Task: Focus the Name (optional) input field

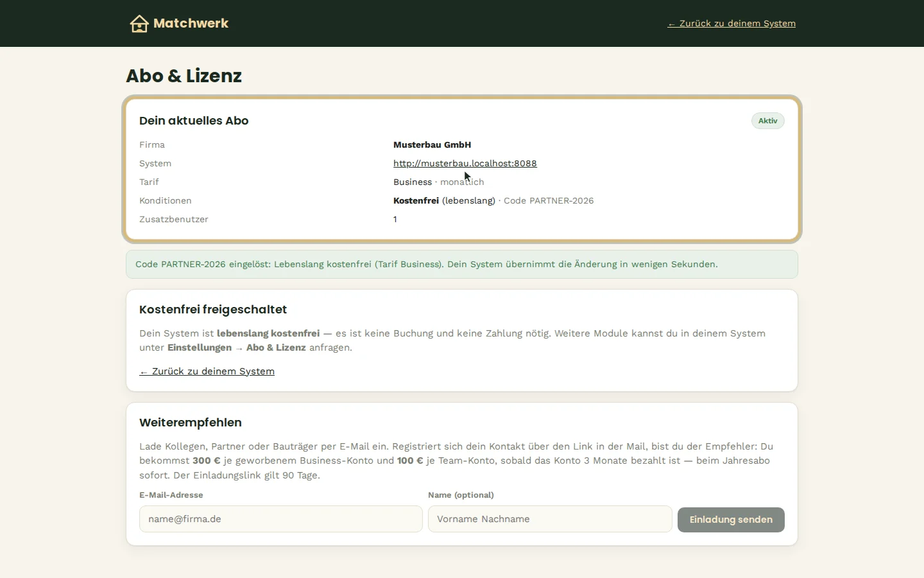Action: pos(550,519)
